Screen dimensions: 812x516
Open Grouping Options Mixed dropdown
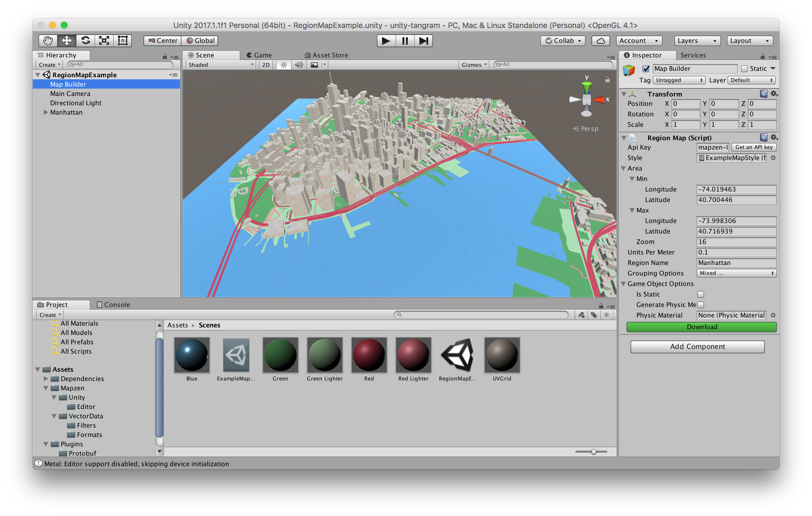(x=736, y=273)
